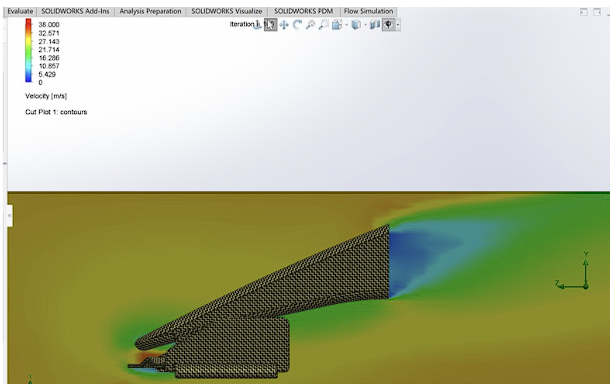Click the 21.714 legend value
Screen dimensions: 610x384
49,50
